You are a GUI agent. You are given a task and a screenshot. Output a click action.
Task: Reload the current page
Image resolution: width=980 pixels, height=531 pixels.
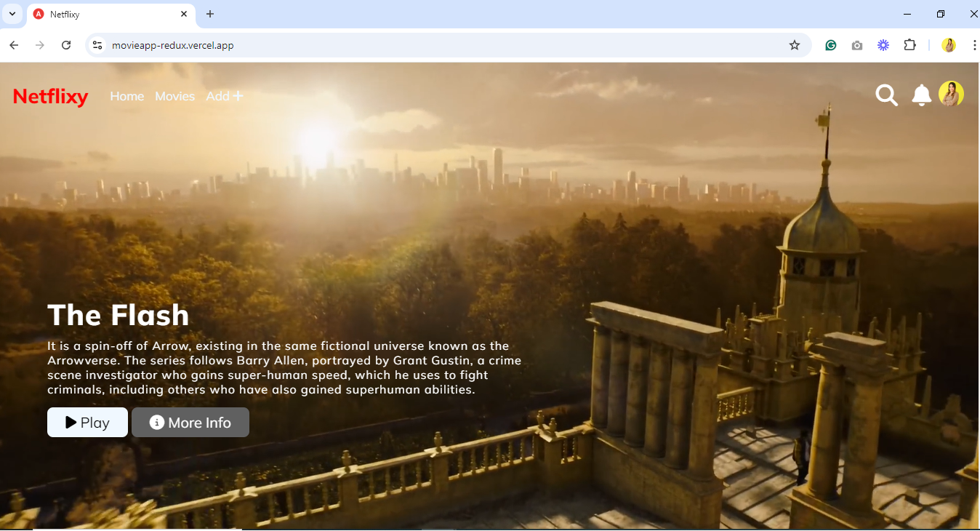pos(66,45)
